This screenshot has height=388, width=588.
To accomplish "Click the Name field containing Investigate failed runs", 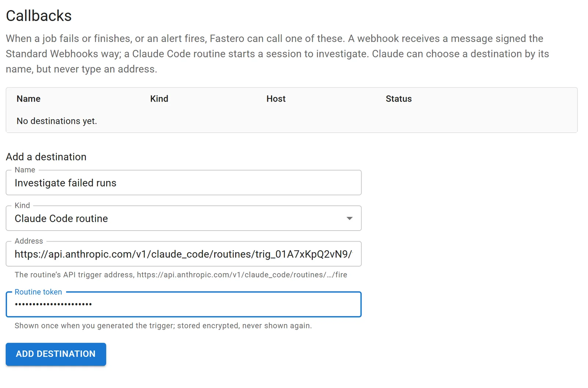I will pos(183,183).
